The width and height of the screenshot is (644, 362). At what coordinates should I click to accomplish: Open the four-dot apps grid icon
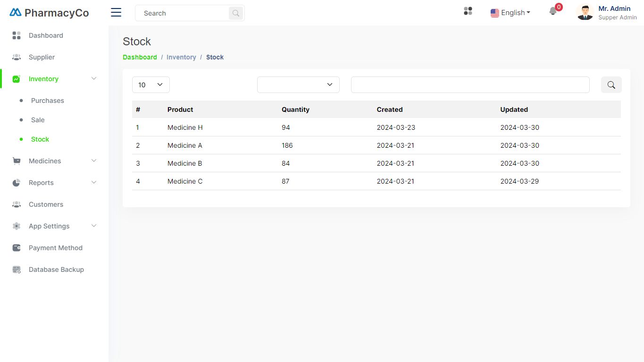[468, 11]
